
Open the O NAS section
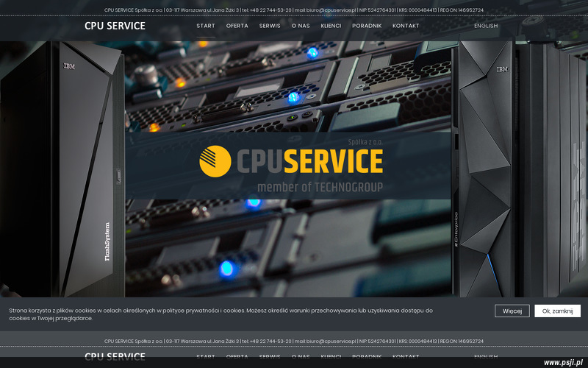pyautogui.click(x=301, y=26)
